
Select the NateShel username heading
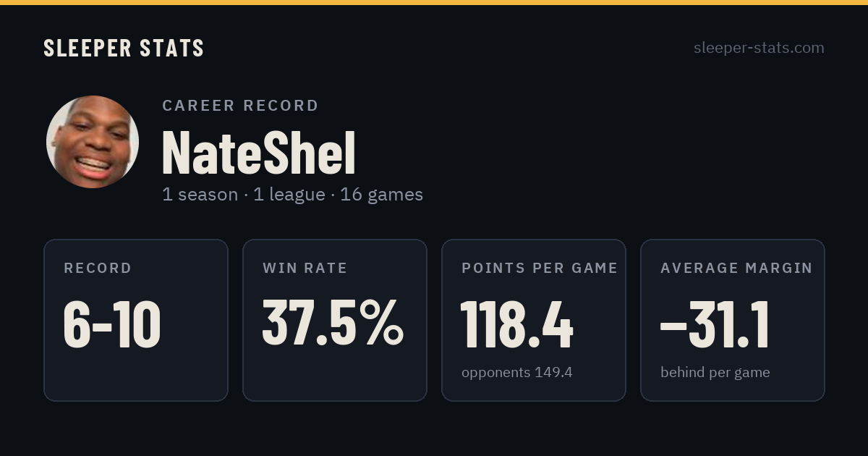(259, 153)
